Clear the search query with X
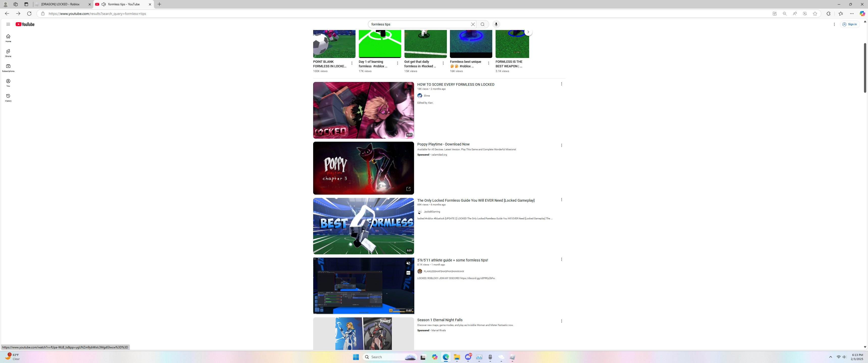Image resolution: width=868 pixels, height=363 pixels. point(473,24)
